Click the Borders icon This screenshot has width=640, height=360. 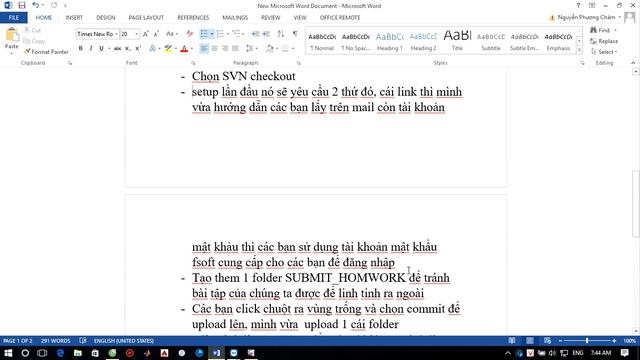285,49
